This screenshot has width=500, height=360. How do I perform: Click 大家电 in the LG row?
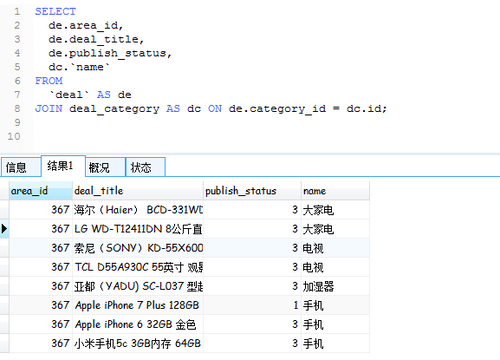pyautogui.click(x=335, y=229)
